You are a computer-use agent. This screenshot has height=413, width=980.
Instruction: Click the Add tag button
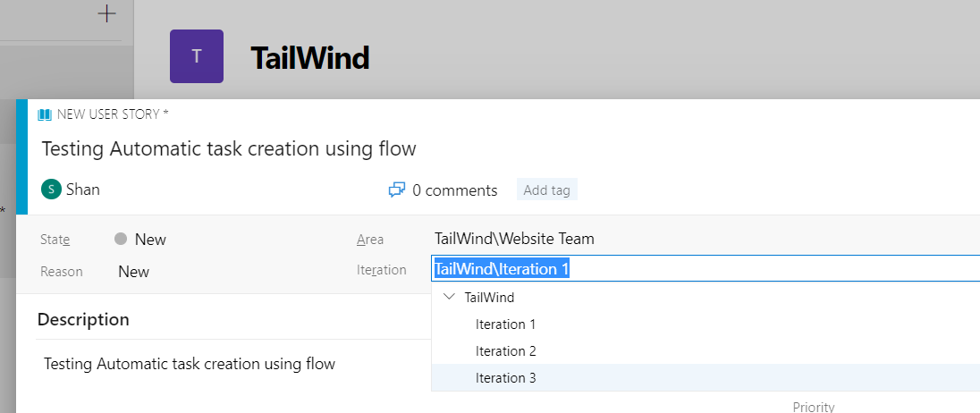(x=547, y=190)
